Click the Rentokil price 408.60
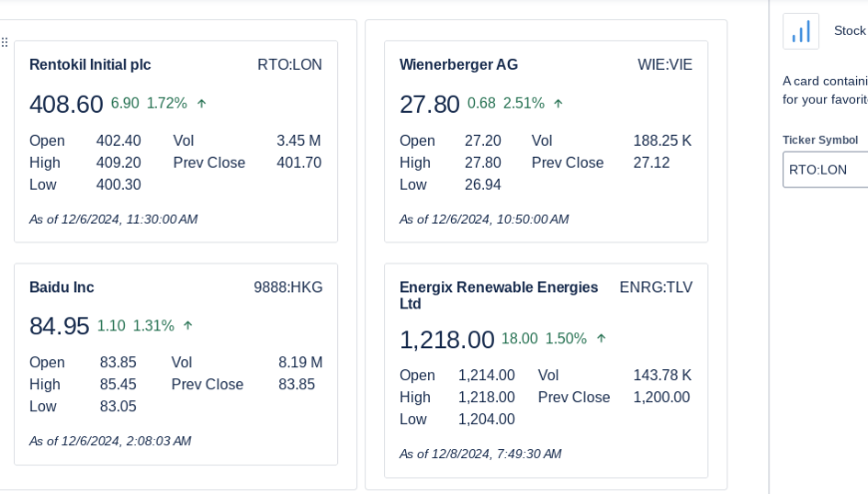The height and width of the screenshot is (494, 868). 66,104
